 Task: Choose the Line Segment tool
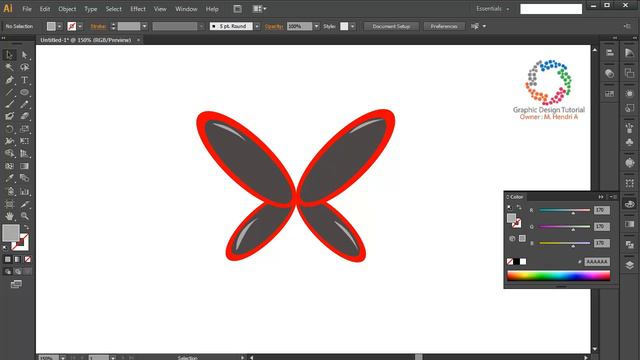9,92
